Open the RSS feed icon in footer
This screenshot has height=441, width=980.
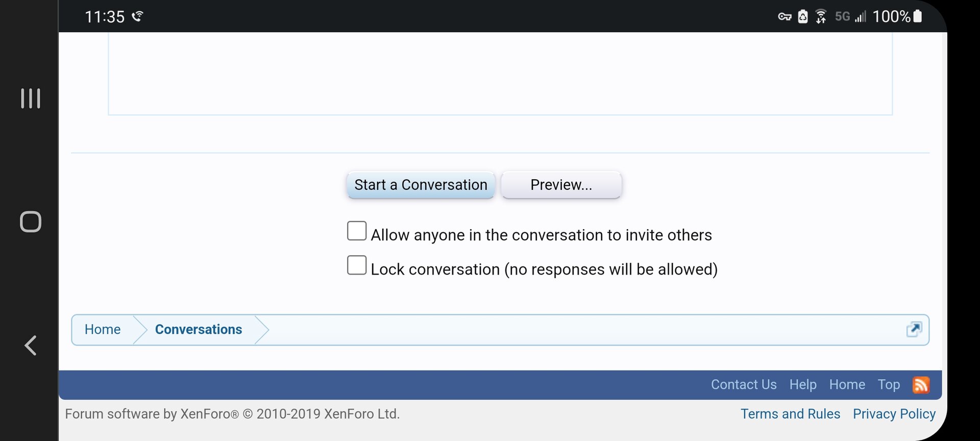921,385
